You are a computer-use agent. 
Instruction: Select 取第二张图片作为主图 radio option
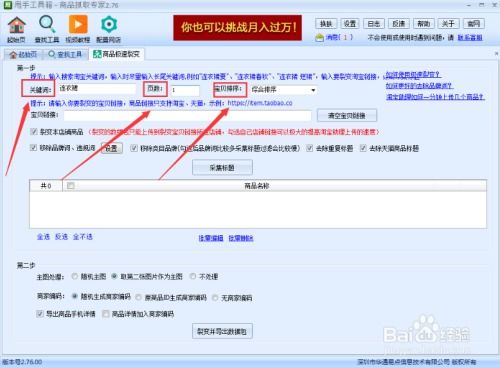[114, 276]
